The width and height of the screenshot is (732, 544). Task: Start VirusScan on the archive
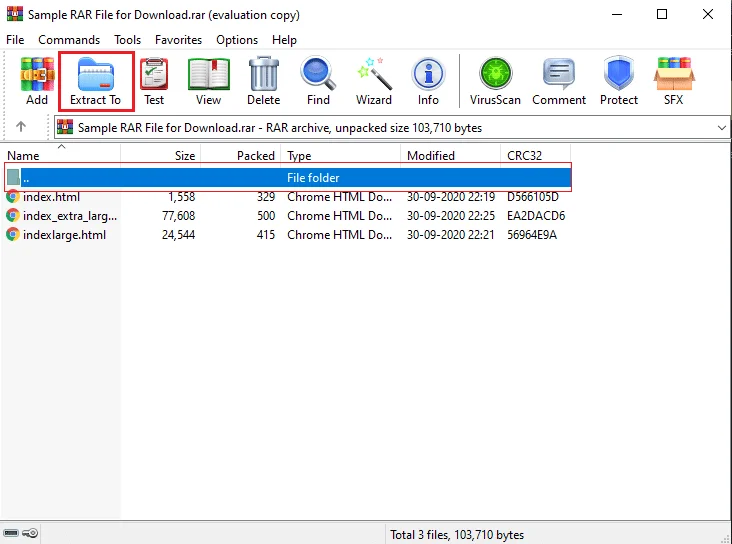(x=495, y=74)
